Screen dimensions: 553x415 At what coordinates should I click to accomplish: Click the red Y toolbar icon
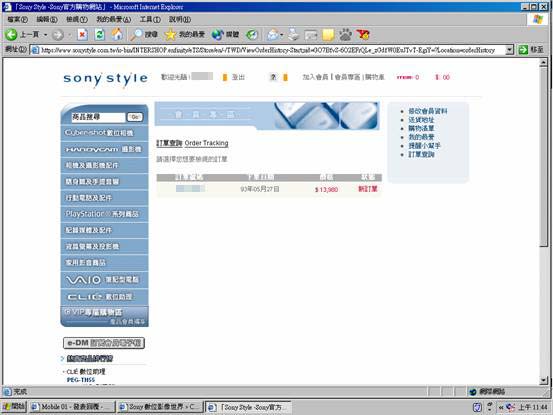click(x=363, y=35)
